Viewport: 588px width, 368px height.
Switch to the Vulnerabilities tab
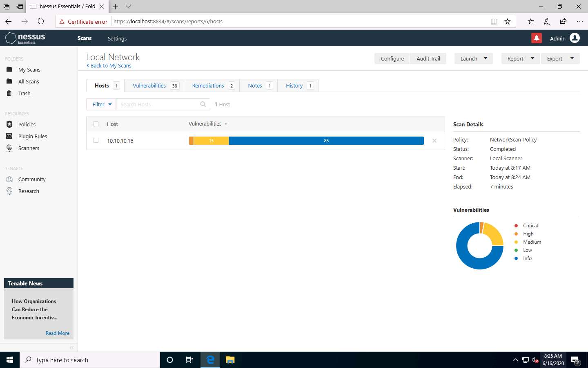[155, 85]
